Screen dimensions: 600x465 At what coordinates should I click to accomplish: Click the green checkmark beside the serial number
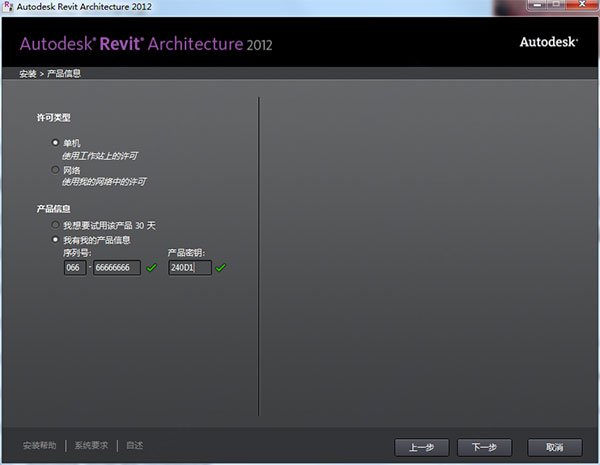click(152, 268)
